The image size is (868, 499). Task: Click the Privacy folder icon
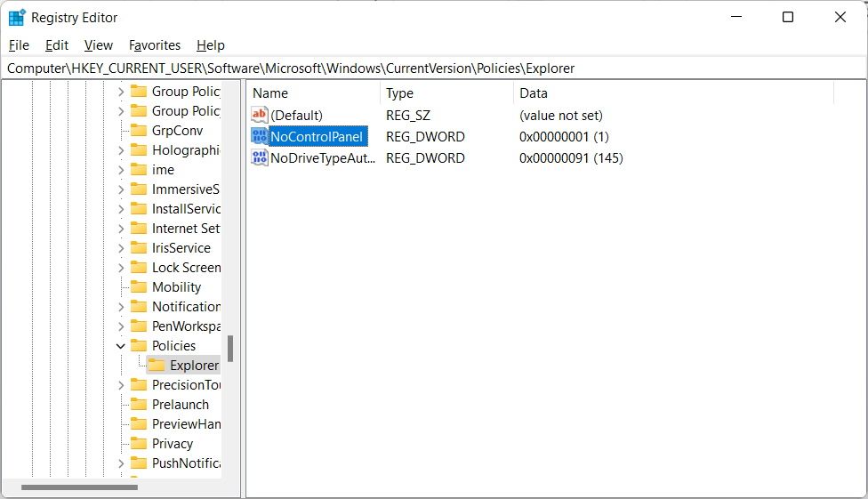(139, 443)
